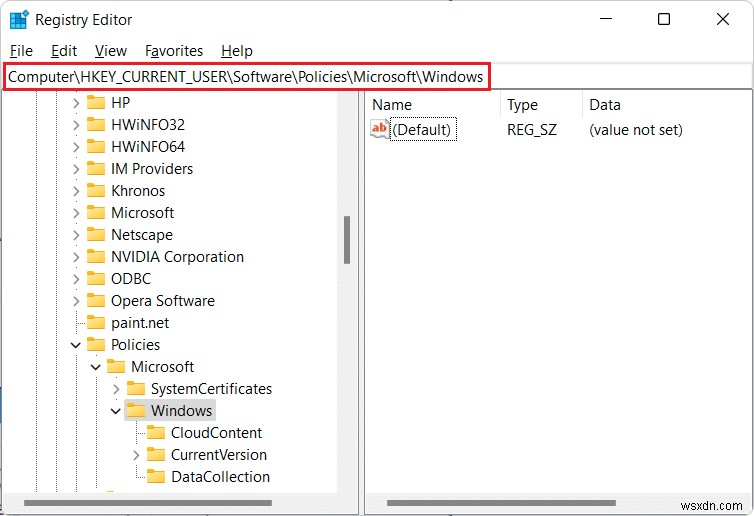Click the registry path address bar
Screen dimensions: 754x516
tap(246, 76)
